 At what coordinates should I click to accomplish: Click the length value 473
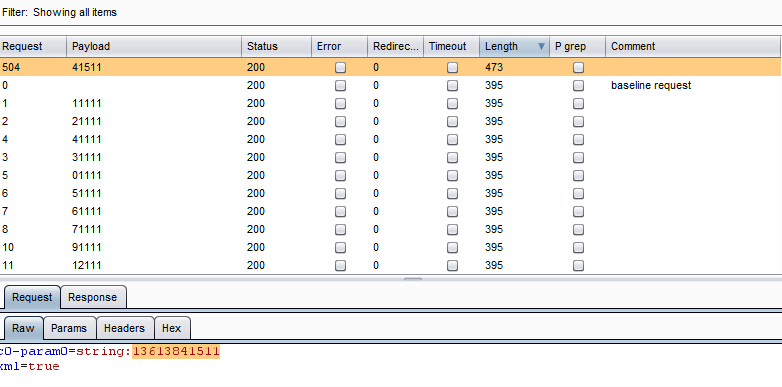tap(494, 67)
